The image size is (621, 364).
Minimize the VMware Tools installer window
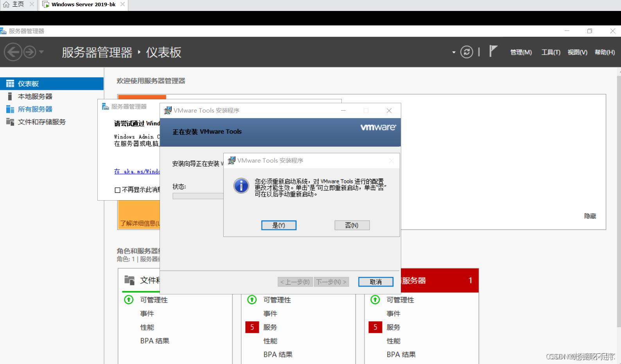click(x=343, y=111)
